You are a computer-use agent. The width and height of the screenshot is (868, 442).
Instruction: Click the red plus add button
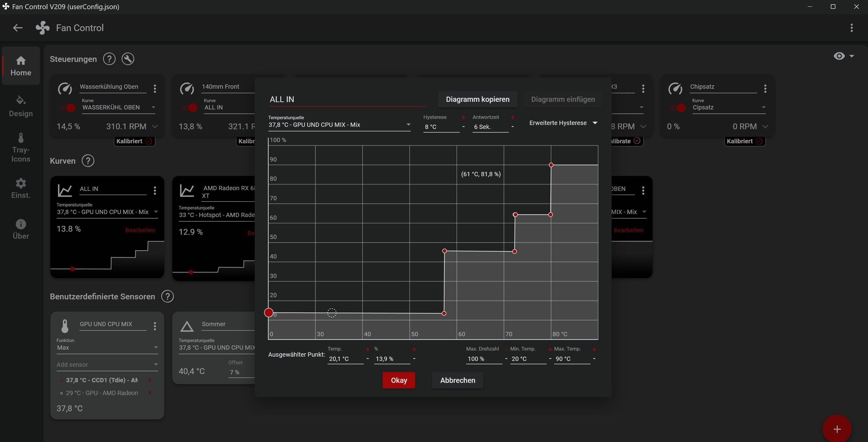click(x=837, y=429)
